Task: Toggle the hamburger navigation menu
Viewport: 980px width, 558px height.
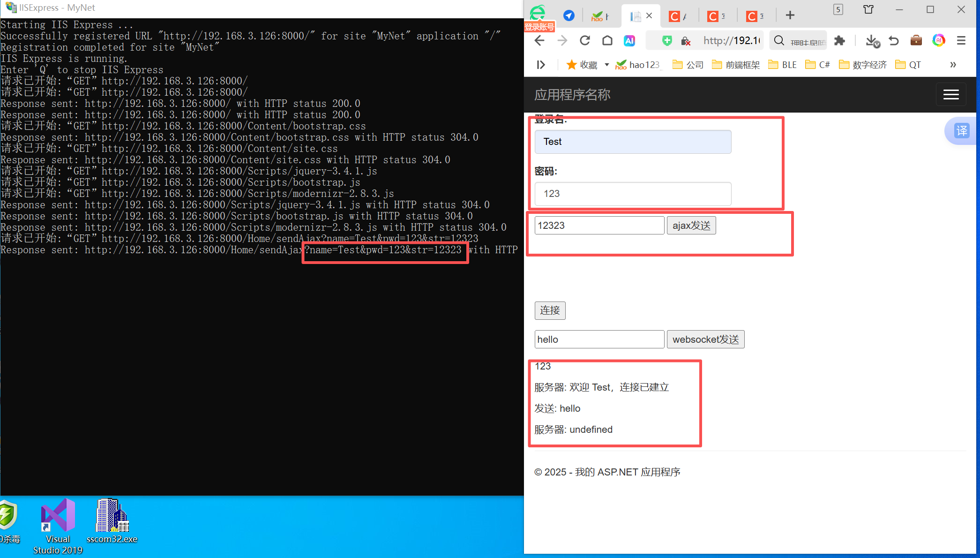Action: [950, 95]
